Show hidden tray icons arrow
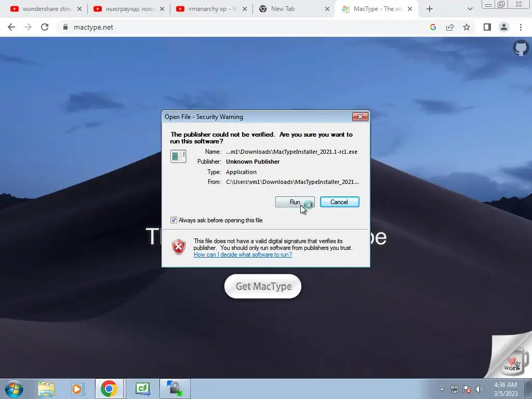This screenshot has height=399, width=532. coord(442,389)
